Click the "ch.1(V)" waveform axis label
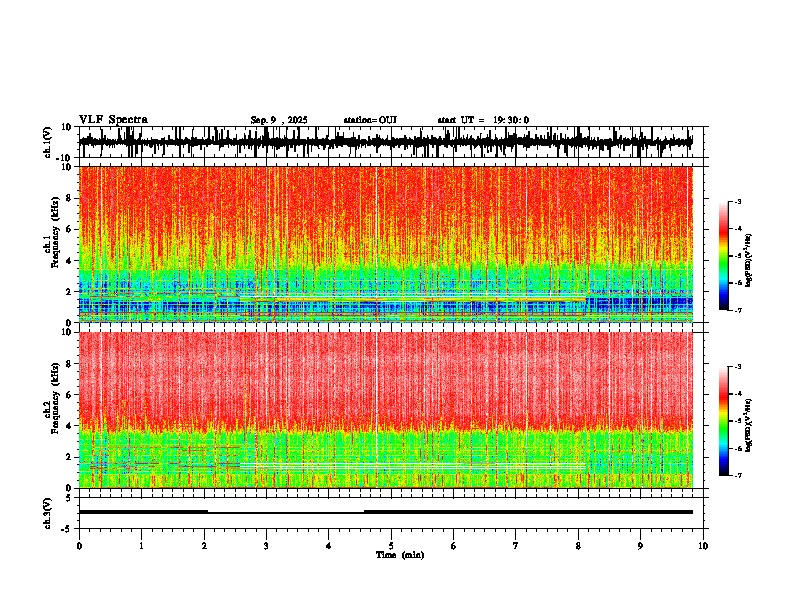The image size is (792, 612). click(x=48, y=142)
